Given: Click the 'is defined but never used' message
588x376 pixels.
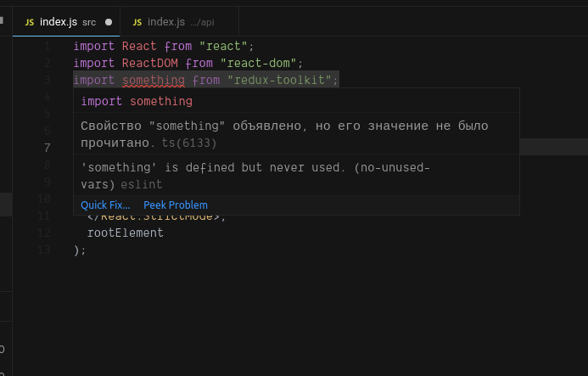Looking at the screenshot, I should click(x=255, y=176).
